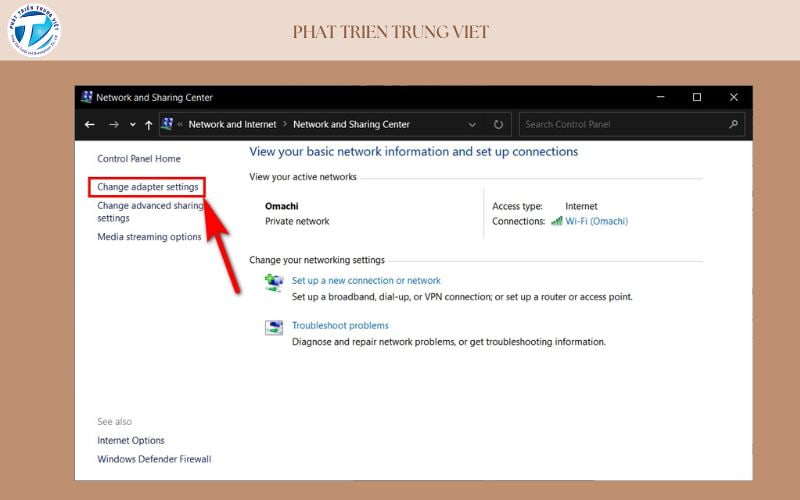800x500 pixels.
Task: Select Network and Internet breadcrumb
Action: (234, 125)
